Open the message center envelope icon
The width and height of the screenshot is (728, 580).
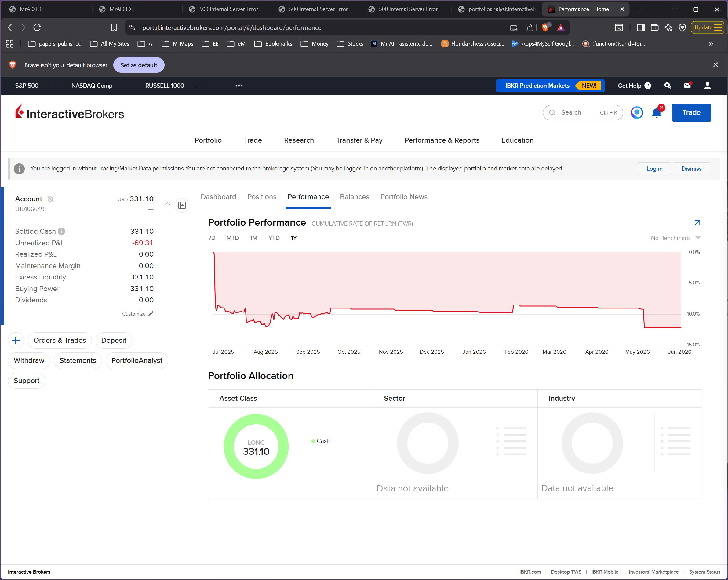[687, 86]
